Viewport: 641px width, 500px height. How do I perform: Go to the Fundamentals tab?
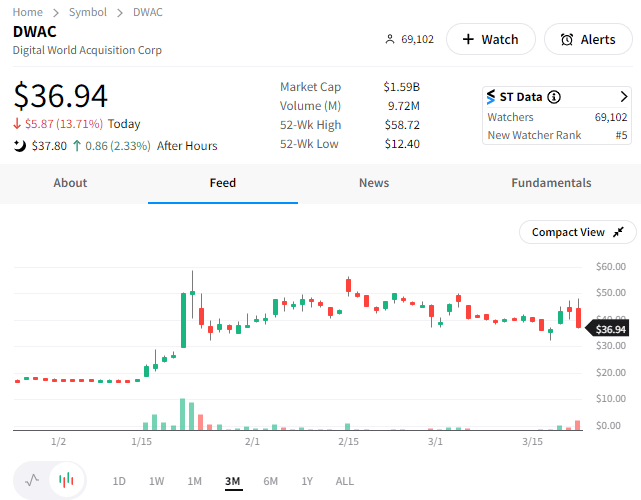tap(551, 183)
